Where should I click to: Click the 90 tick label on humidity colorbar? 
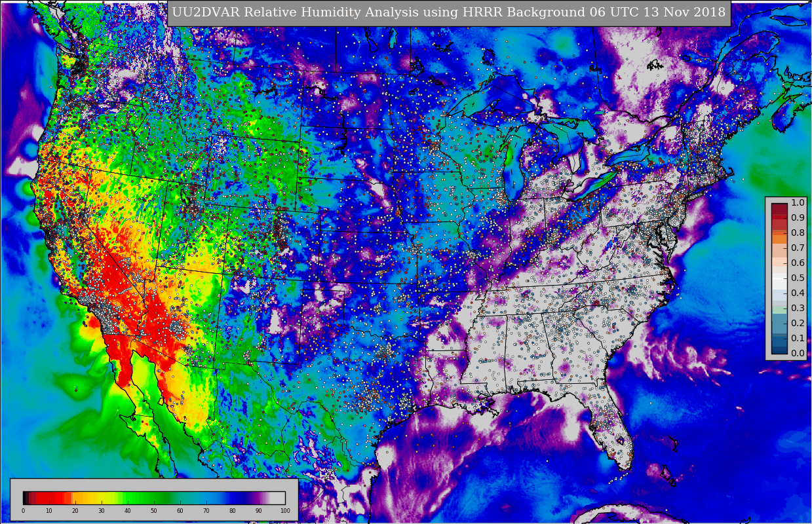259,511
